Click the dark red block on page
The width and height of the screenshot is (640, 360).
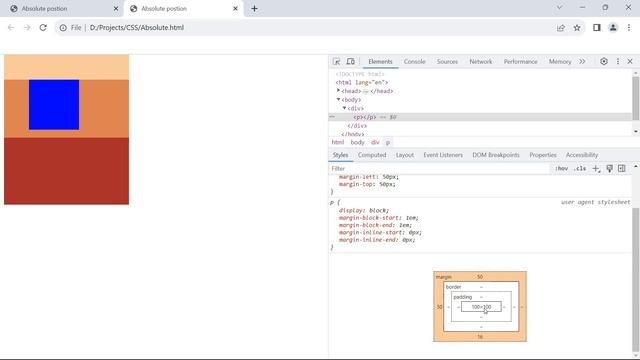[x=67, y=171]
